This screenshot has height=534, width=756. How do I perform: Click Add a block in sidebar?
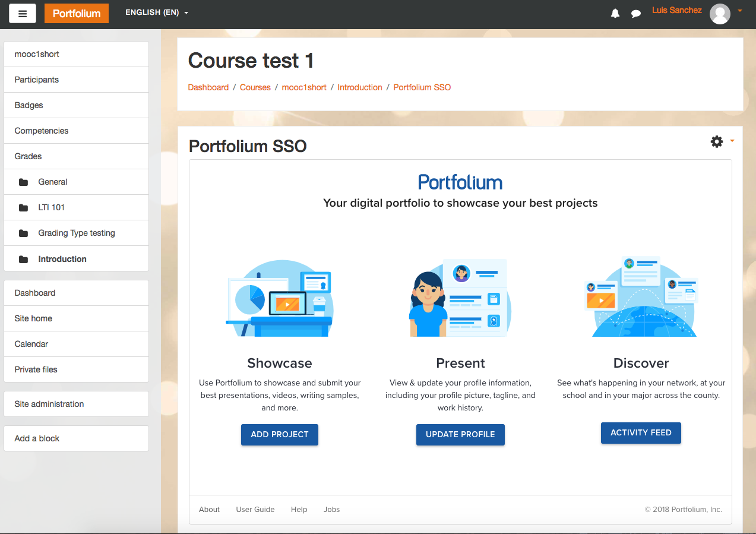coord(76,438)
